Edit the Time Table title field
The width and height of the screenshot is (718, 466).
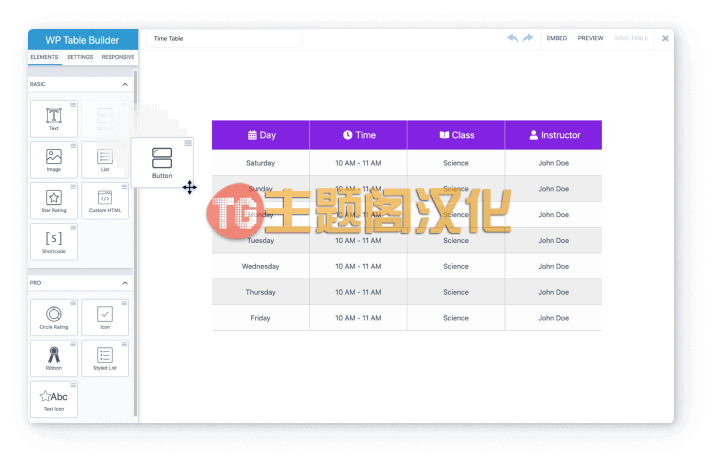[224, 38]
